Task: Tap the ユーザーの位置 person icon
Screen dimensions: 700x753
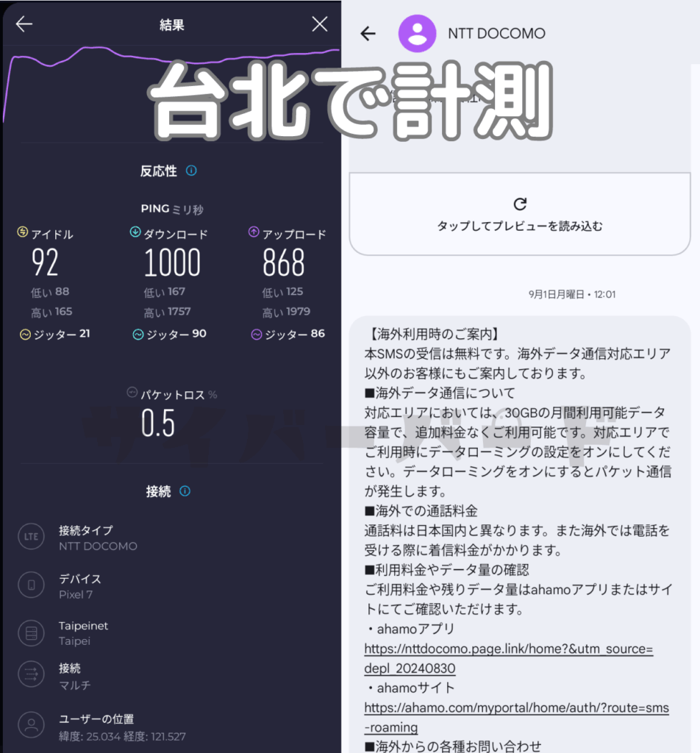Action: point(31,724)
